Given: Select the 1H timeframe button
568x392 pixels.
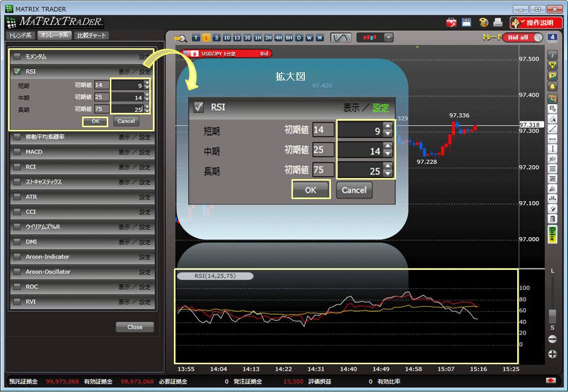Looking at the screenshot, I should pos(258,37).
